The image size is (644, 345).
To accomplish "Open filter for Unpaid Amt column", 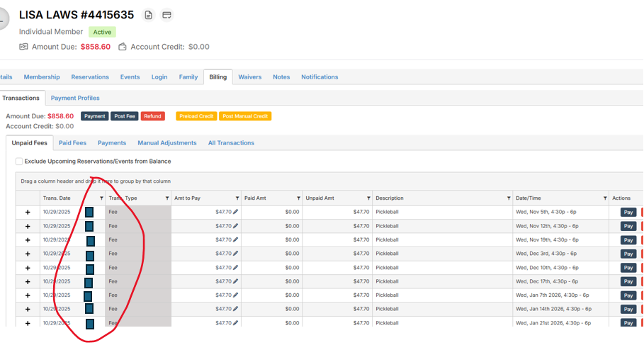I will (x=368, y=198).
